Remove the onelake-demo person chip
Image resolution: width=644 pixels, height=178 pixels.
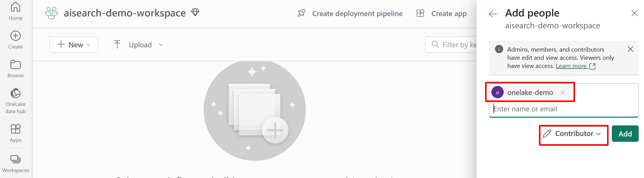pyautogui.click(x=562, y=92)
